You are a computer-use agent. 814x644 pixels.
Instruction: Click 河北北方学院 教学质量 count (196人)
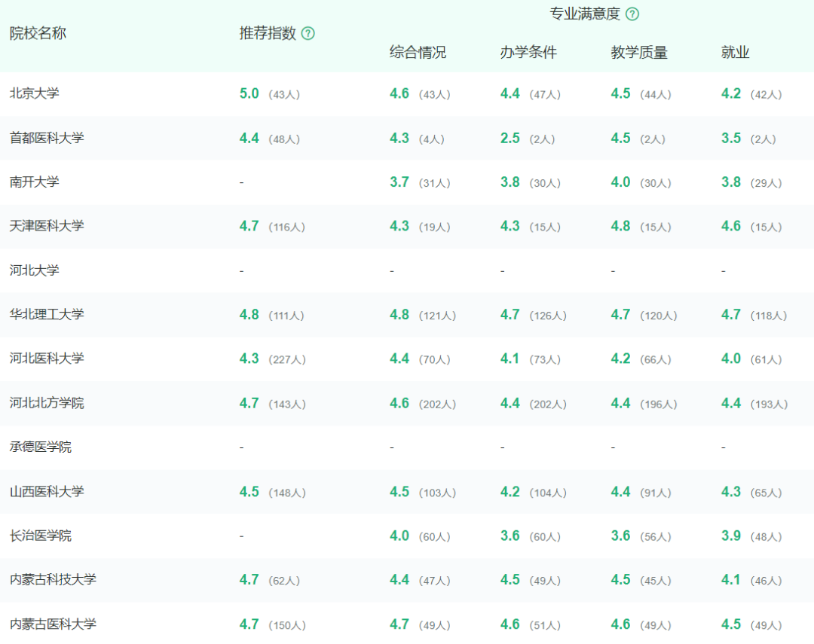(658, 404)
